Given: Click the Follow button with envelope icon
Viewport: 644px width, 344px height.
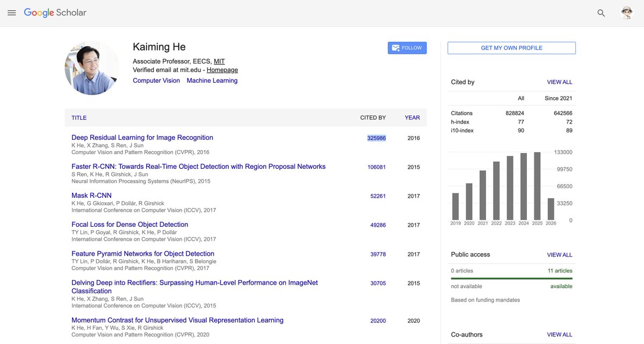Looking at the screenshot, I should 407,48.
